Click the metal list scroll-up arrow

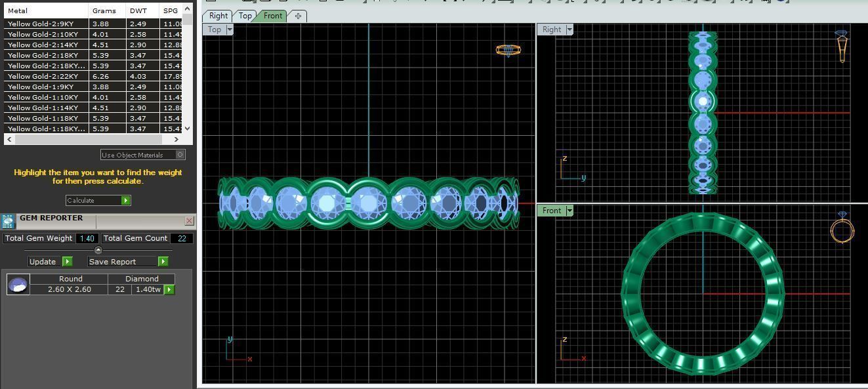click(188, 9)
